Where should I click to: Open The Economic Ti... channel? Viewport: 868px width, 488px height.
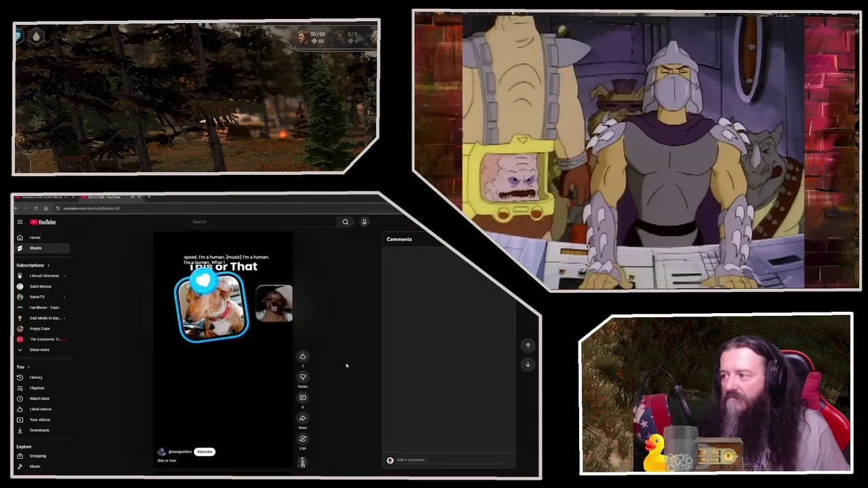42,339
